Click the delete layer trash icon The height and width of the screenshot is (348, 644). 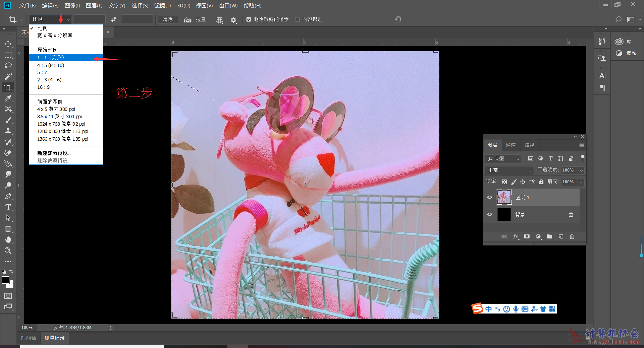coord(572,236)
